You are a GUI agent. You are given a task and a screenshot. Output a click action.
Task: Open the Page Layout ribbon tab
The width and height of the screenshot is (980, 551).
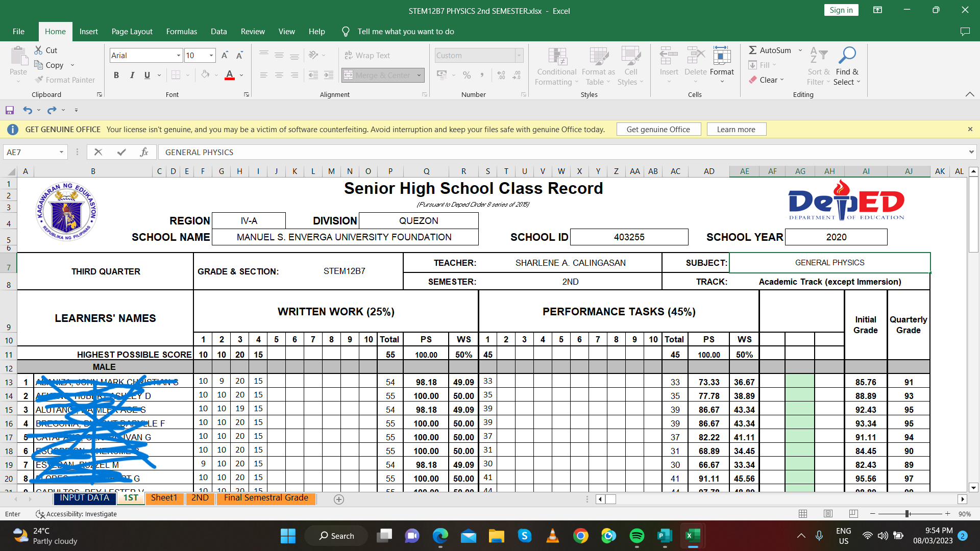(132, 32)
